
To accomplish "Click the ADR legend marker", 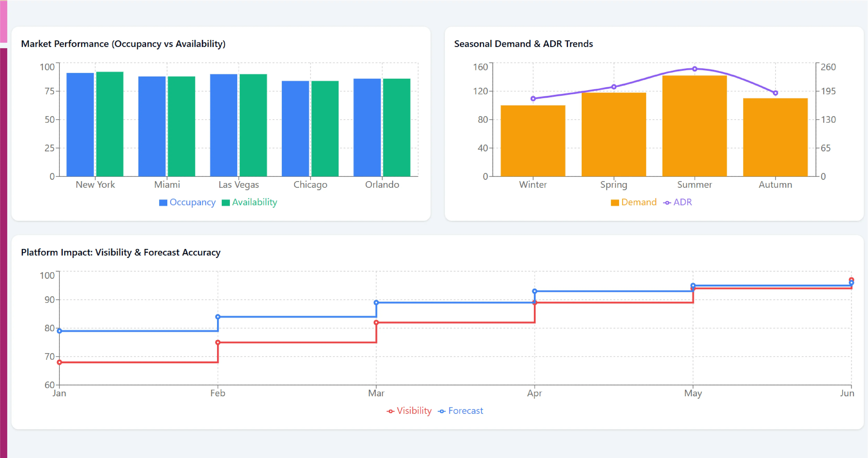I will (x=667, y=203).
